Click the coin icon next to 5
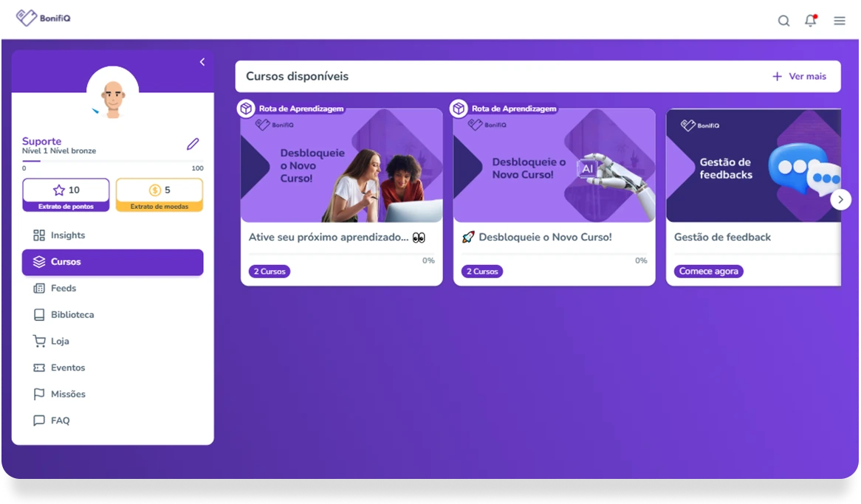 (155, 190)
